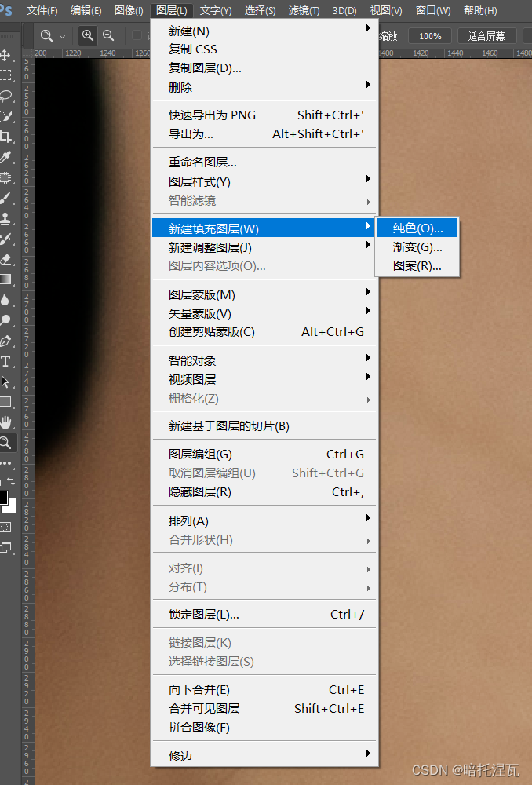Viewport: 532px width, 785px height.
Task: Select the Eyedropper tool
Action: pos(5,157)
